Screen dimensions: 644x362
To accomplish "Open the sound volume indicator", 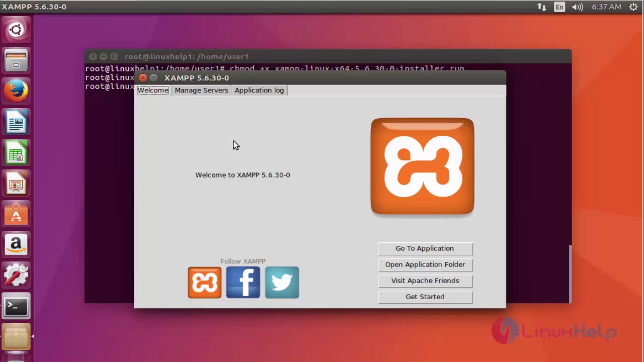I will coord(578,7).
